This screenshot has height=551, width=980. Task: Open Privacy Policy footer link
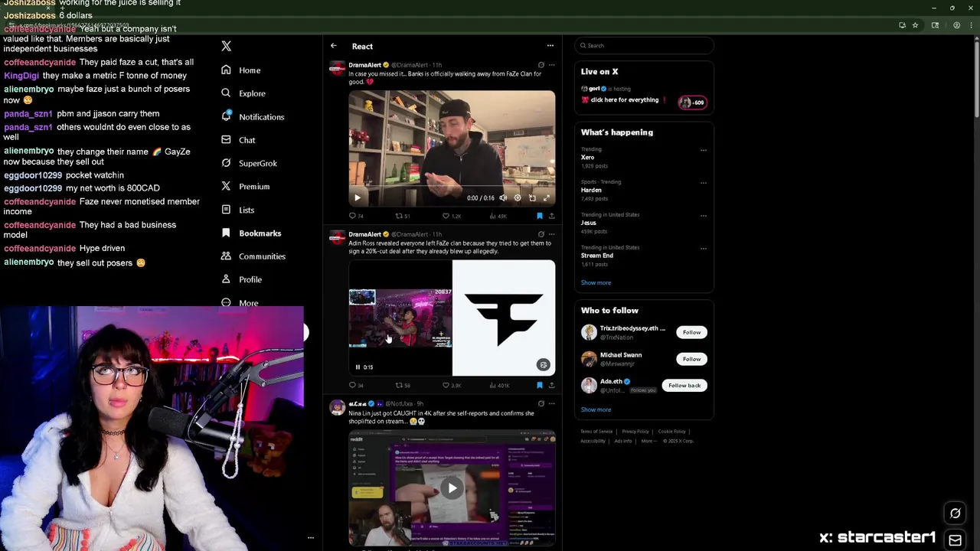coord(635,432)
